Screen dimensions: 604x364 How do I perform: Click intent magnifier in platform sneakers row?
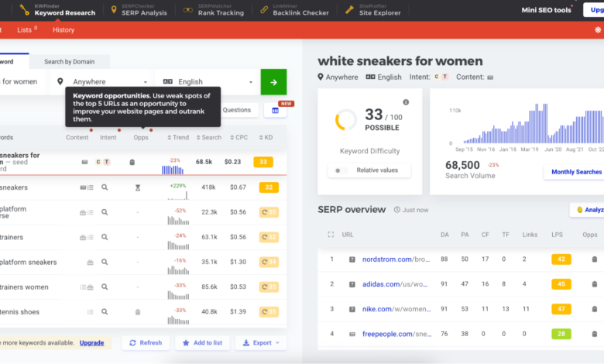coord(105,262)
